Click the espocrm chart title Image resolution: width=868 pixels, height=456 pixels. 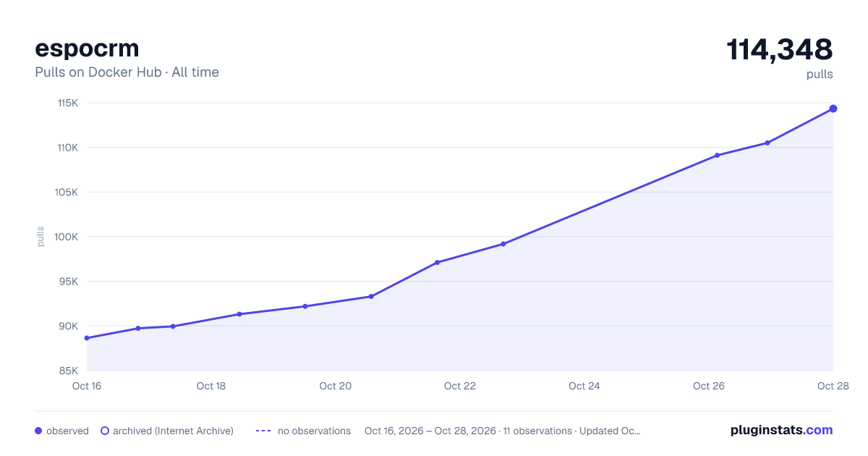pos(87,48)
